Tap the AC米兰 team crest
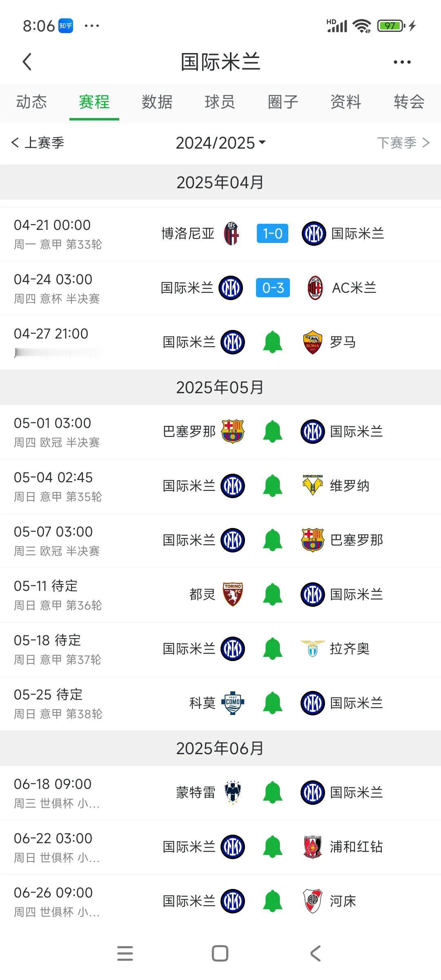441x980 pixels. click(x=315, y=288)
